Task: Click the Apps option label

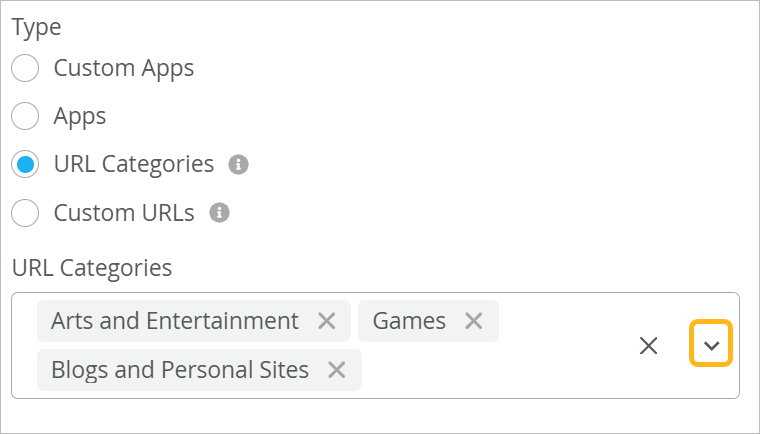Action: coord(80,116)
